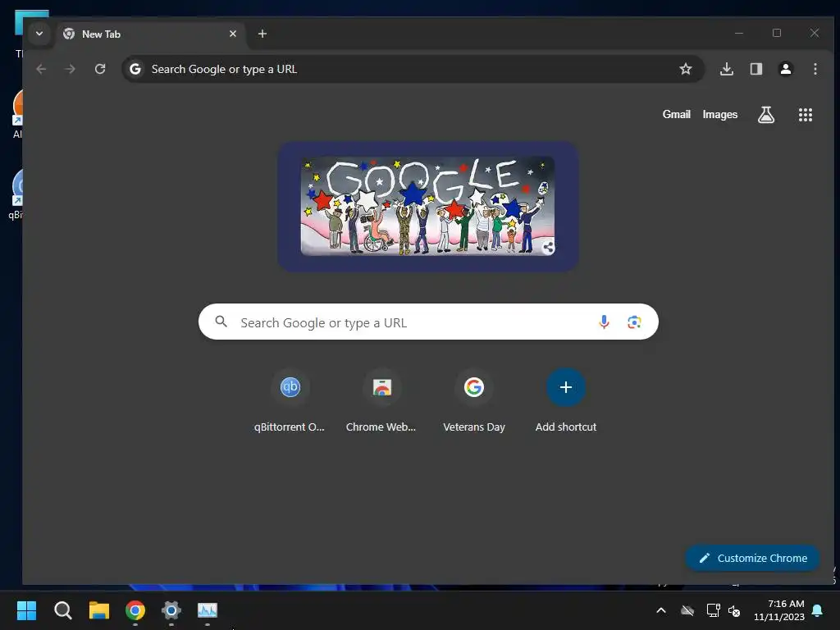This screenshot has height=630, width=840.
Task: Open the tab search dropdown arrow
Action: pos(39,33)
